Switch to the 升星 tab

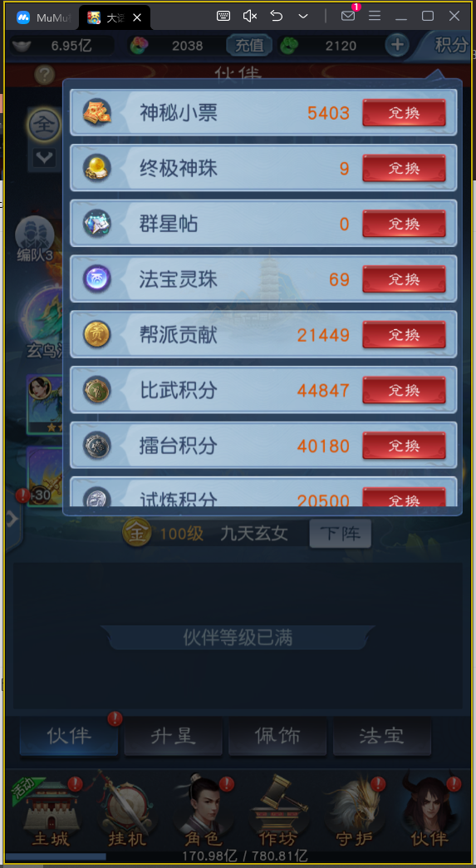(x=173, y=737)
